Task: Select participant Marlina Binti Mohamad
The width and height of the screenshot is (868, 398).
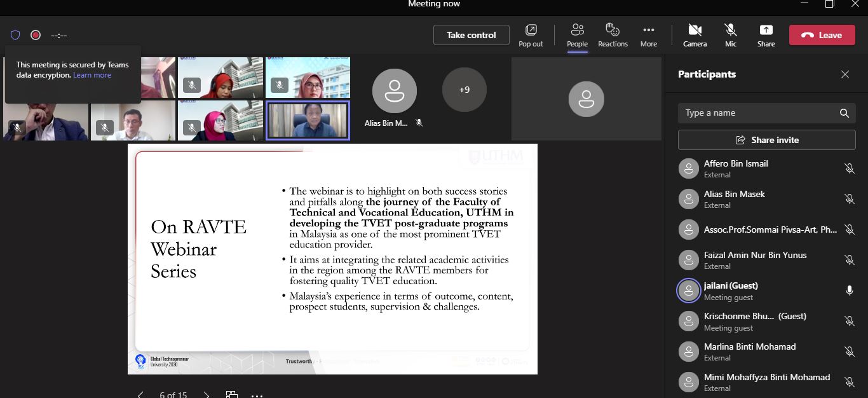Action: point(766,352)
